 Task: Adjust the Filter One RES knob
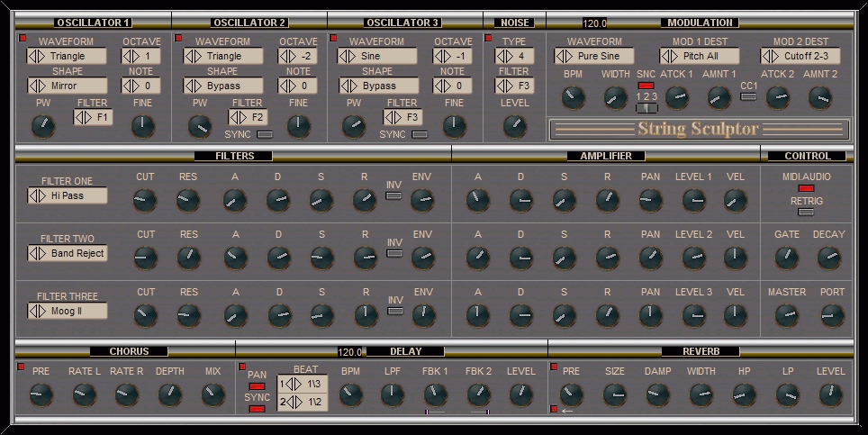(x=188, y=200)
